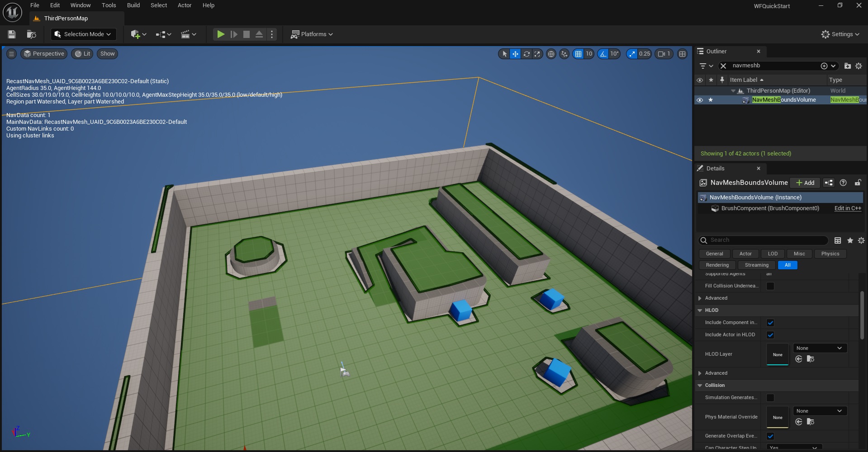Click the Details search field
Screen dimensions: 868x452
tap(764, 240)
